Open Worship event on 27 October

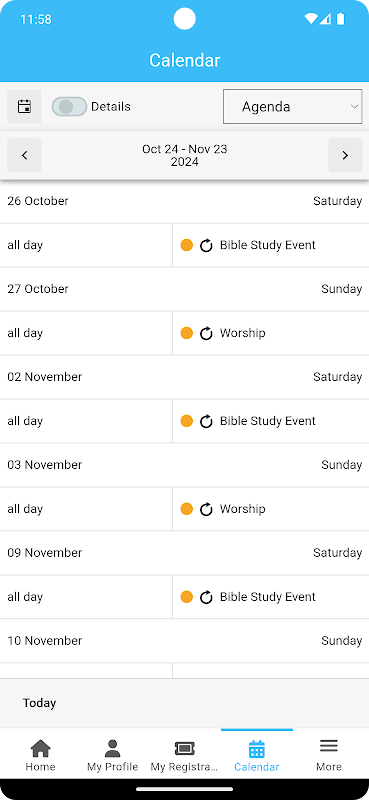click(x=242, y=333)
